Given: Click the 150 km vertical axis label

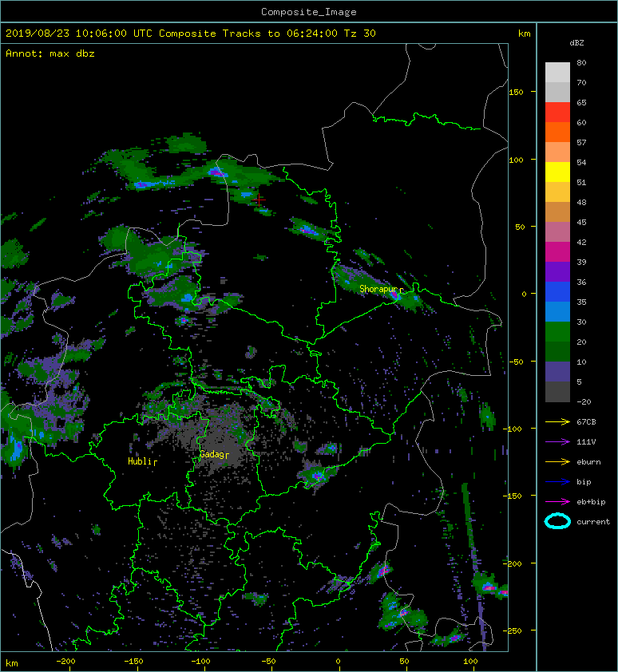Looking at the screenshot, I should point(516,92).
